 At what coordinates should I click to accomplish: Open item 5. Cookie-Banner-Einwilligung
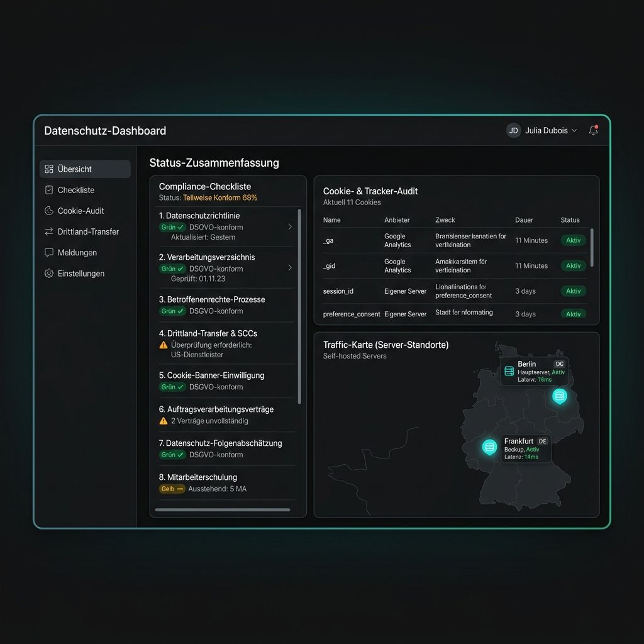coord(226,380)
